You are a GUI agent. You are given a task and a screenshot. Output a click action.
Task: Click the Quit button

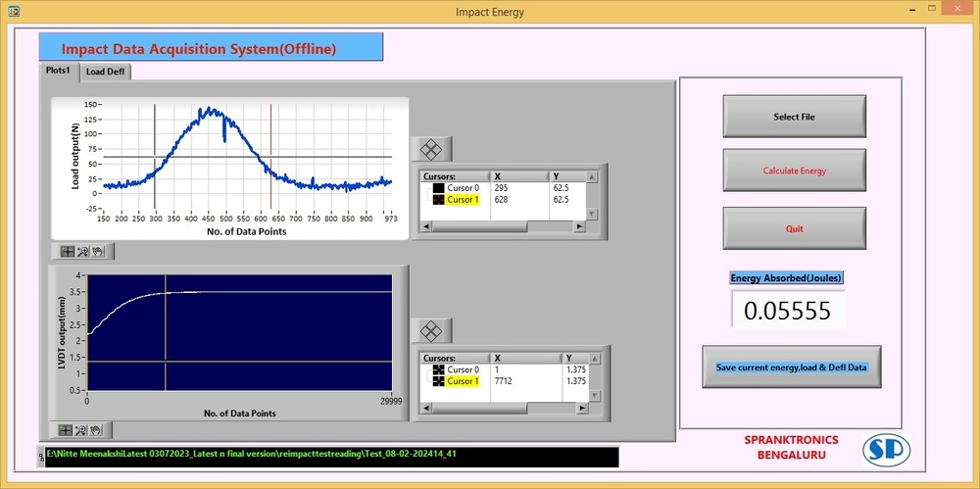(x=795, y=228)
